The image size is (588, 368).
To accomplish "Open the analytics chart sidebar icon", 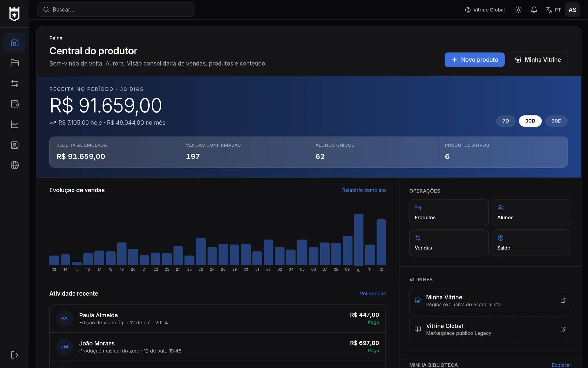I will pyautogui.click(x=14, y=124).
